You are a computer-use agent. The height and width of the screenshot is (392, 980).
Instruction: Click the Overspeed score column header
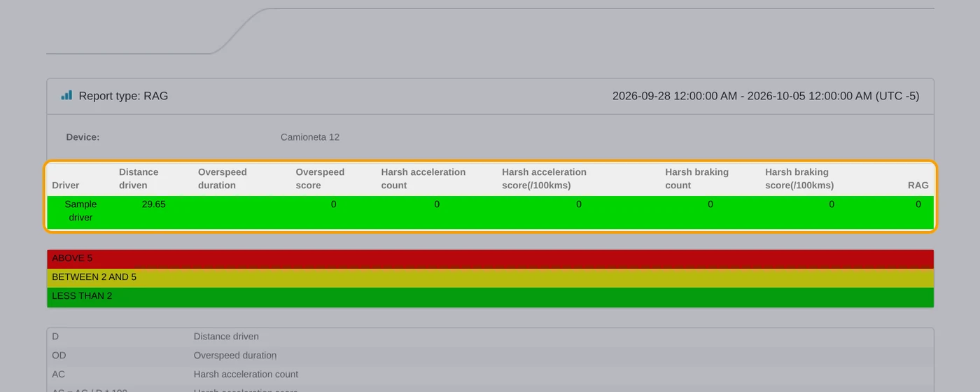coord(320,178)
